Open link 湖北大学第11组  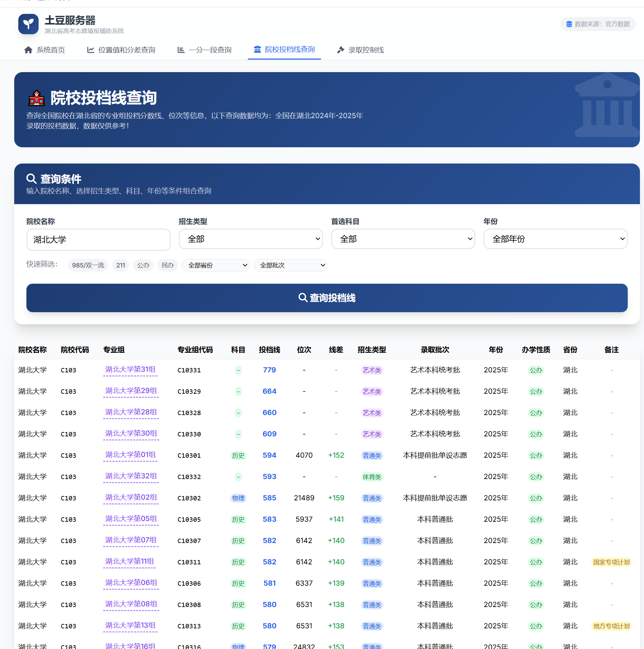tap(129, 561)
